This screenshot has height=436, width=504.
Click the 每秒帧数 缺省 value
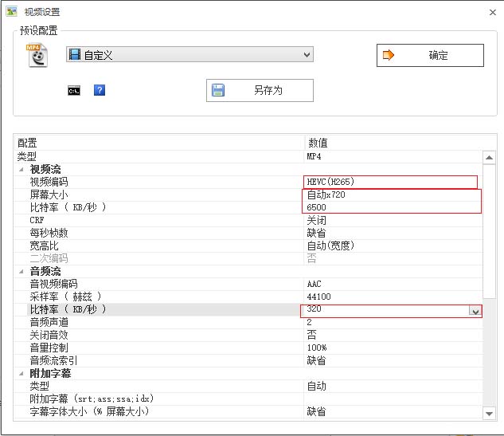(317, 233)
